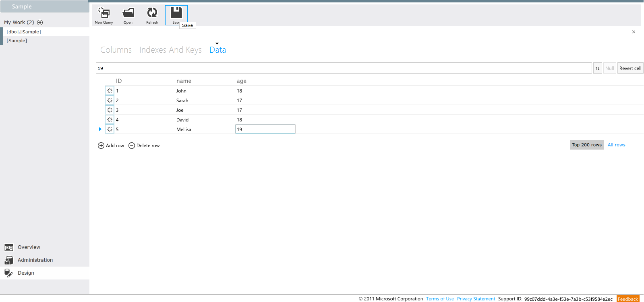Click the row icon for Joe
Image resolution: width=644 pixels, height=302 pixels.
pos(110,110)
